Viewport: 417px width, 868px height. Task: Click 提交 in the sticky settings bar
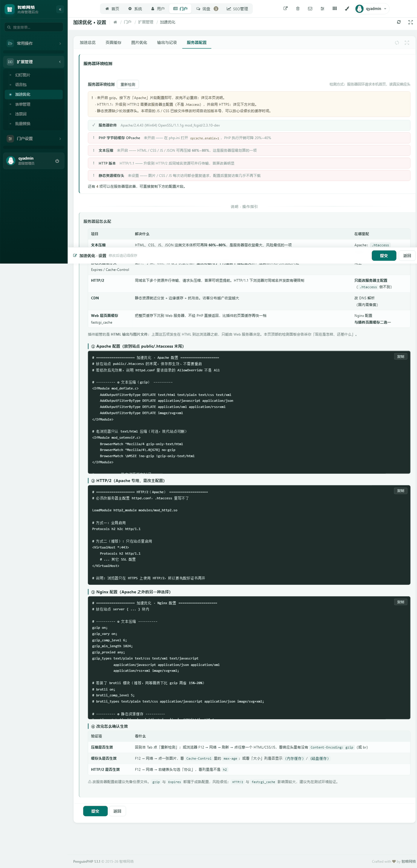384,256
